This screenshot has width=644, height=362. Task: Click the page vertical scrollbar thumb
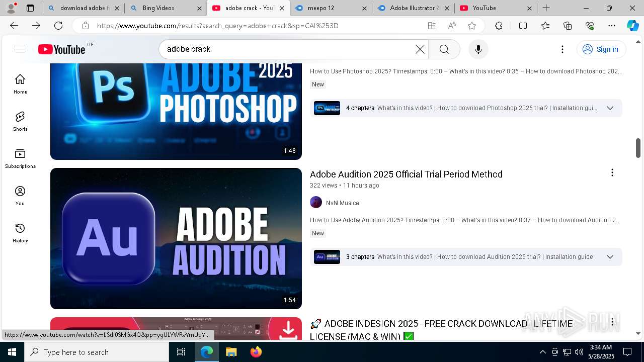point(638,148)
